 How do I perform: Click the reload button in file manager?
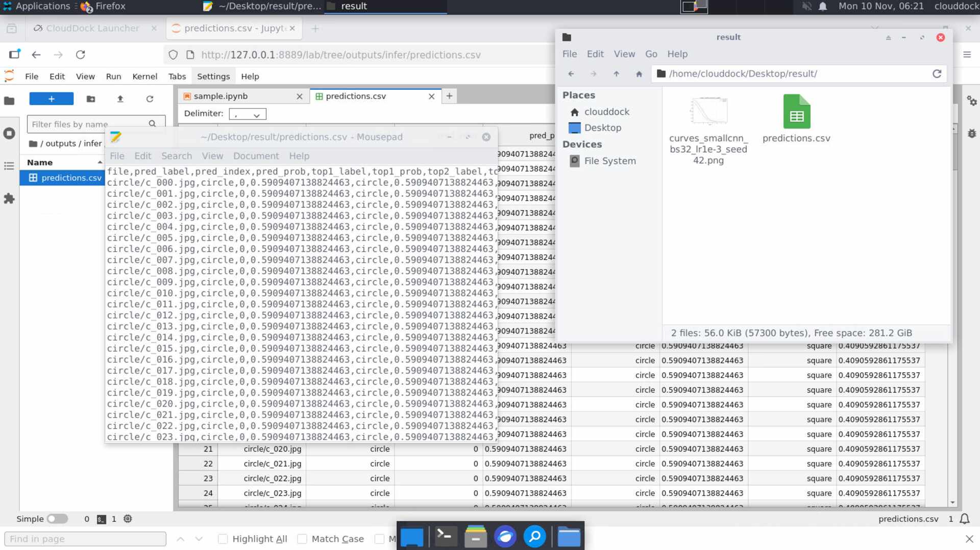pos(937,74)
